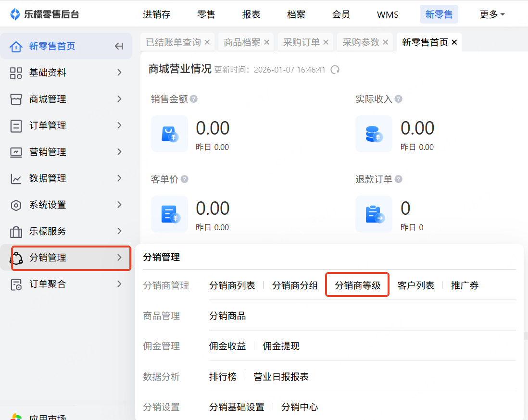Open 分销商等级 link
Screen dimensions: 528x420
pos(358,285)
